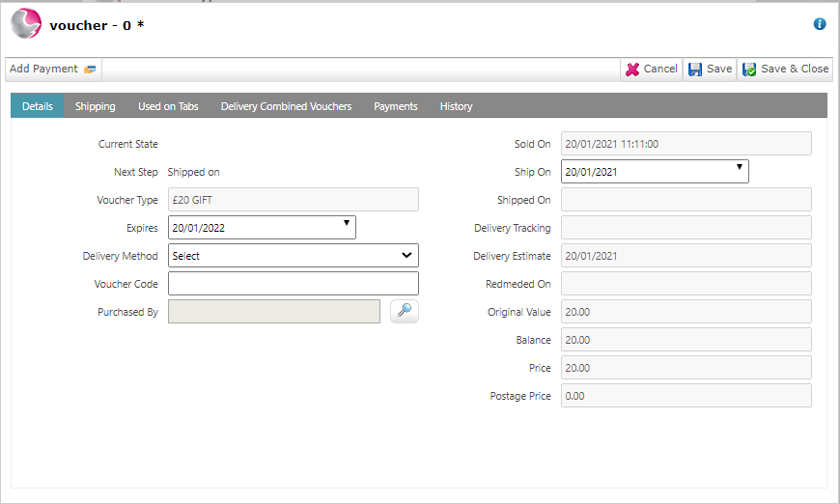Switch to the Details tab
840x504 pixels.
[x=38, y=106]
